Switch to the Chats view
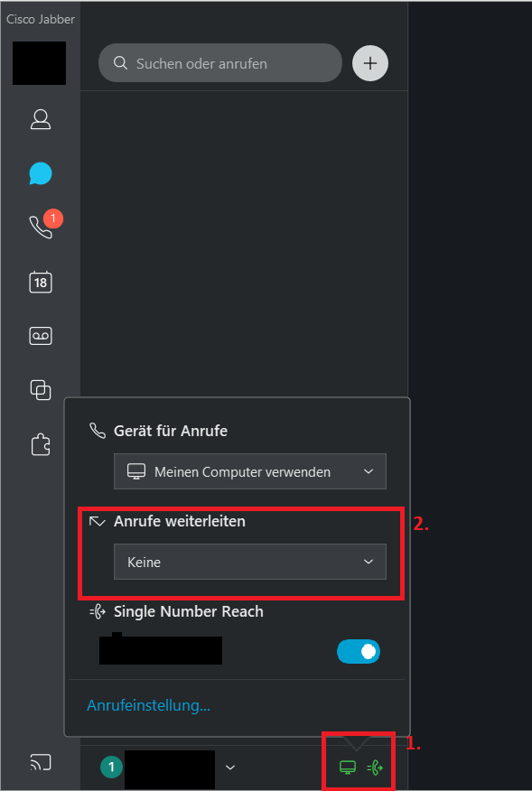532x791 pixels. pos(40,173)
